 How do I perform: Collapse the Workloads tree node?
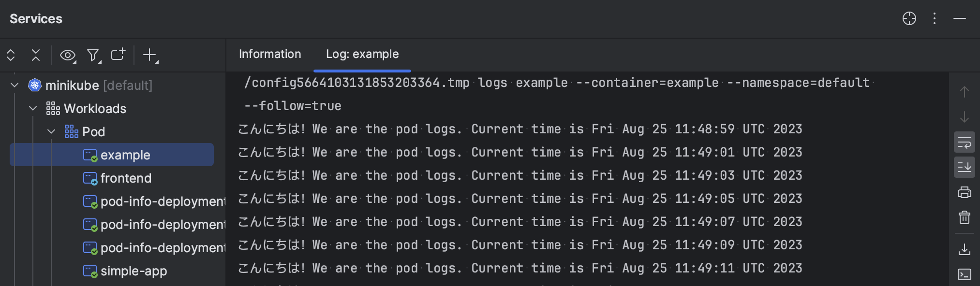click(x=33, y=108)
